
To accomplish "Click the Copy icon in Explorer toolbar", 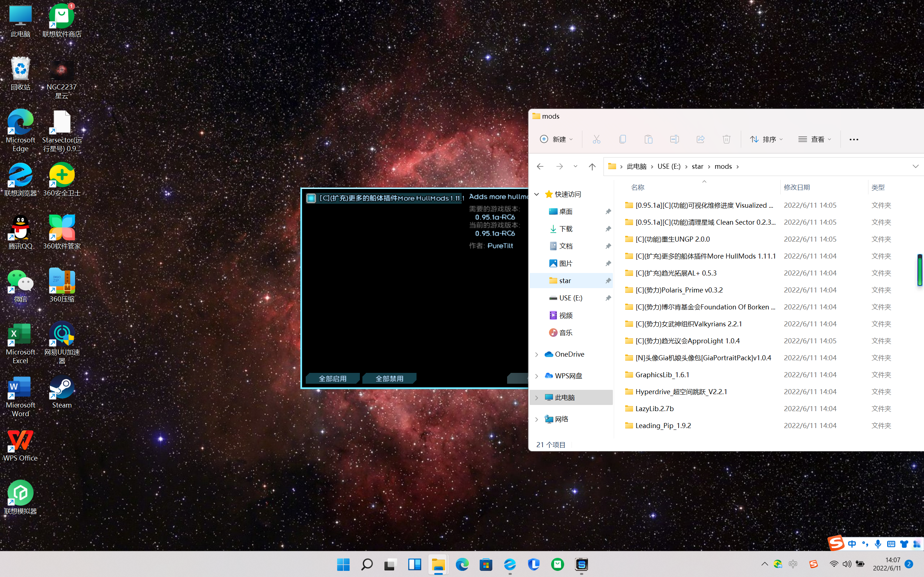I will tap(622, 139).
